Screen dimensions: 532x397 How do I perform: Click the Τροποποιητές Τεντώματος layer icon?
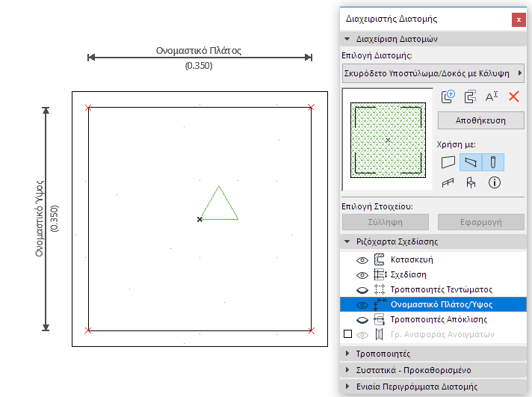(380, 289)
